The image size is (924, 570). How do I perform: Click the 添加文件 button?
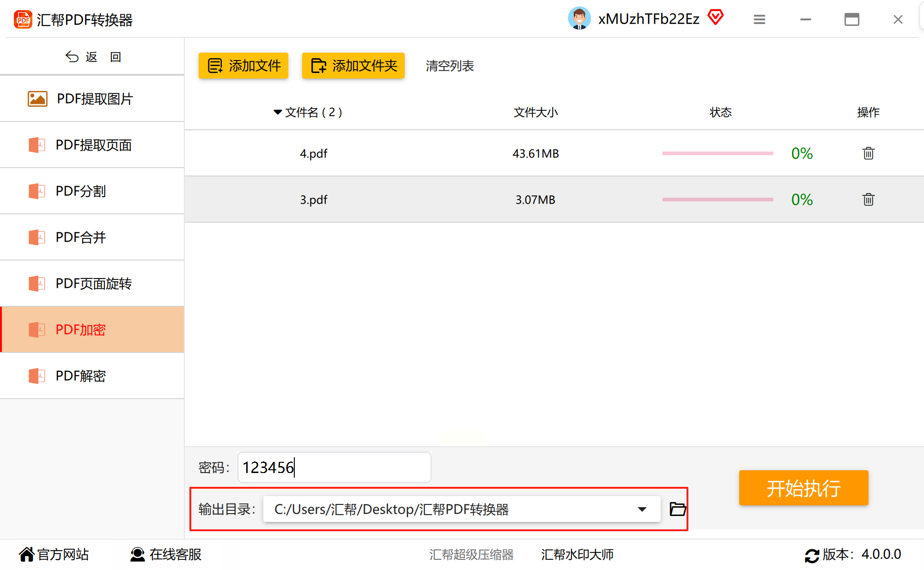click(243, 66)
